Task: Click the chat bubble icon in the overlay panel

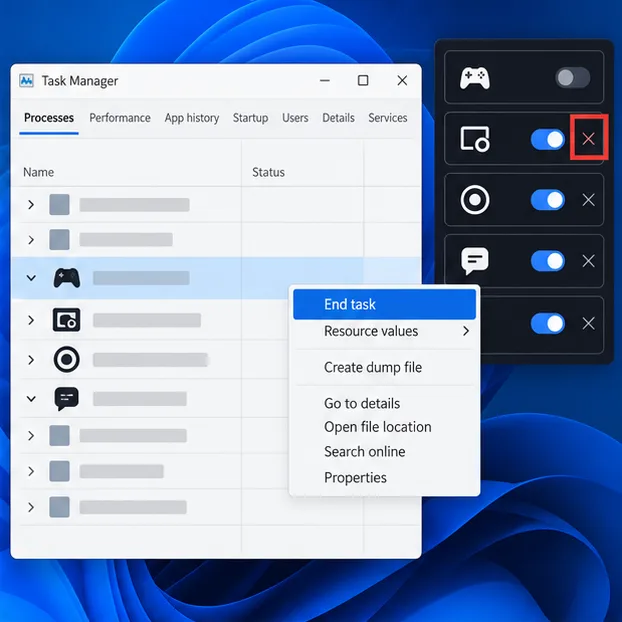Action: tap(475, 261)
